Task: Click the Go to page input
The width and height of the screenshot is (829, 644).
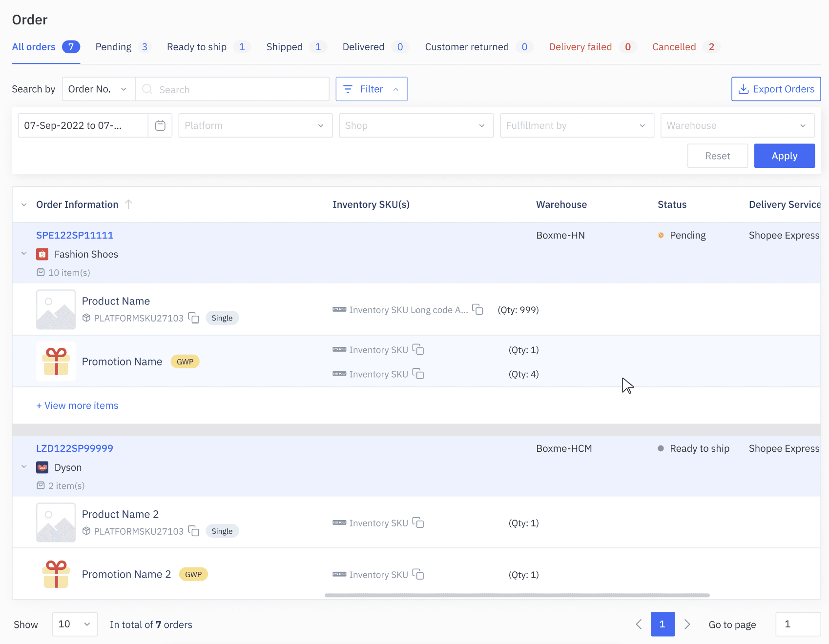Action: [x=798, y=624]
